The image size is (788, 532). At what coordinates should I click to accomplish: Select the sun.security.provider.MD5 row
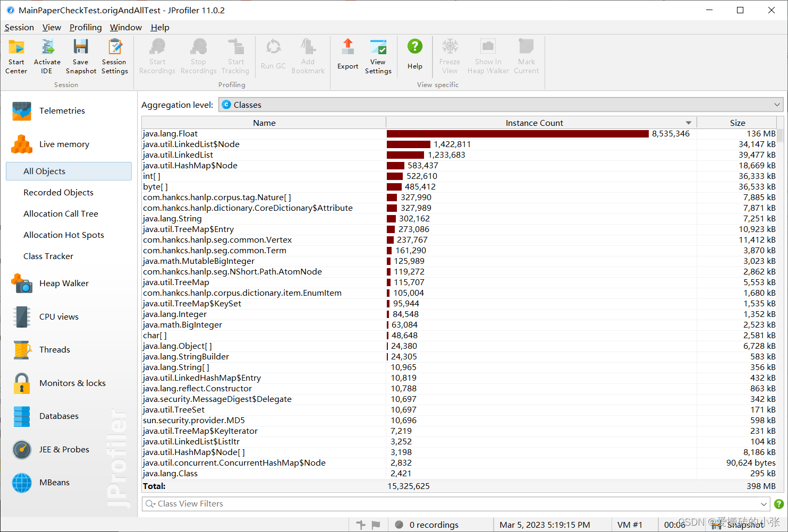pyautogui.click(x=459, y=421)
